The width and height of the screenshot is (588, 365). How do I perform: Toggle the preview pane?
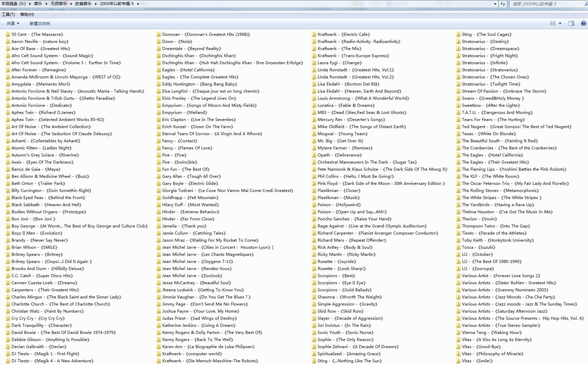click(571, 23)
